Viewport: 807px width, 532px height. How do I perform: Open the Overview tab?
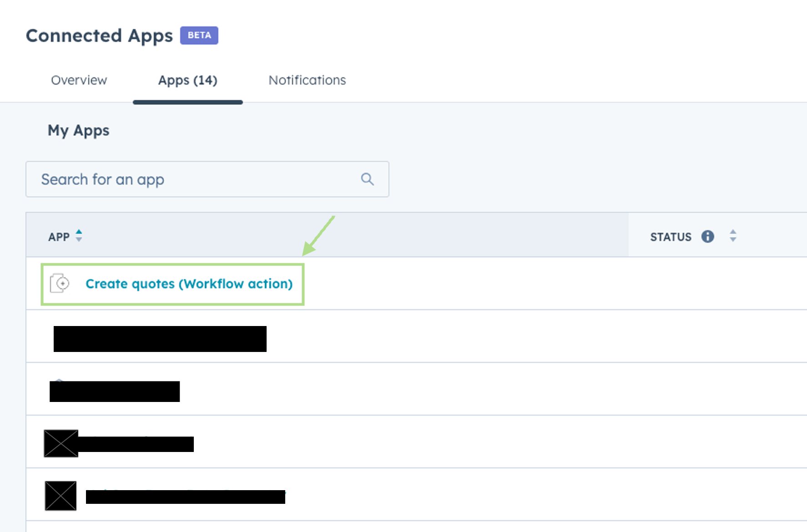(79, 80)
